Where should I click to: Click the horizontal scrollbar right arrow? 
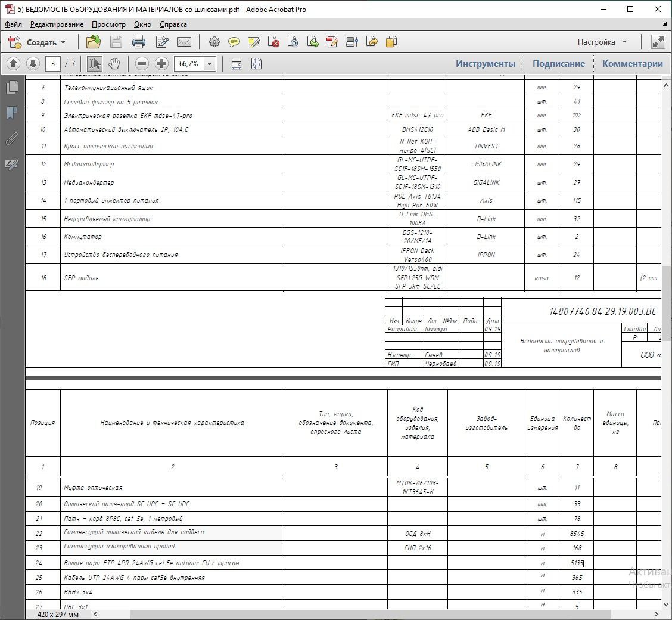click(656, 614)
